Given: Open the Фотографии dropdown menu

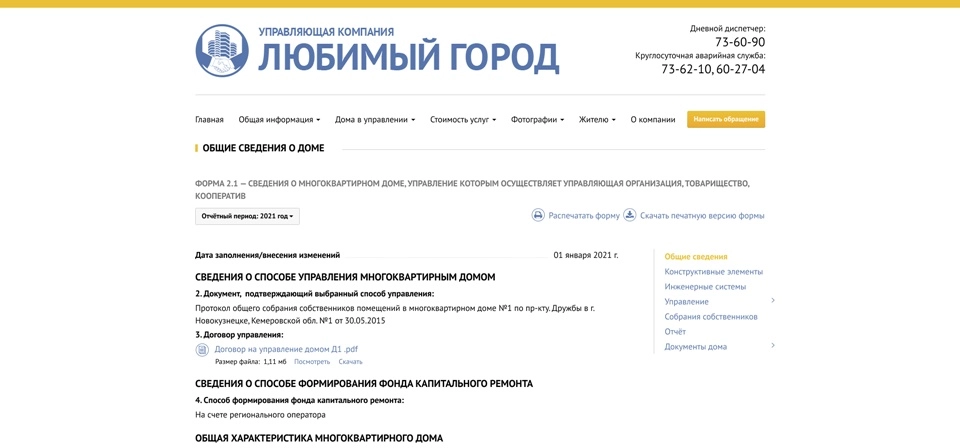Looking at the screenshot, I should (x=537, y=120).
